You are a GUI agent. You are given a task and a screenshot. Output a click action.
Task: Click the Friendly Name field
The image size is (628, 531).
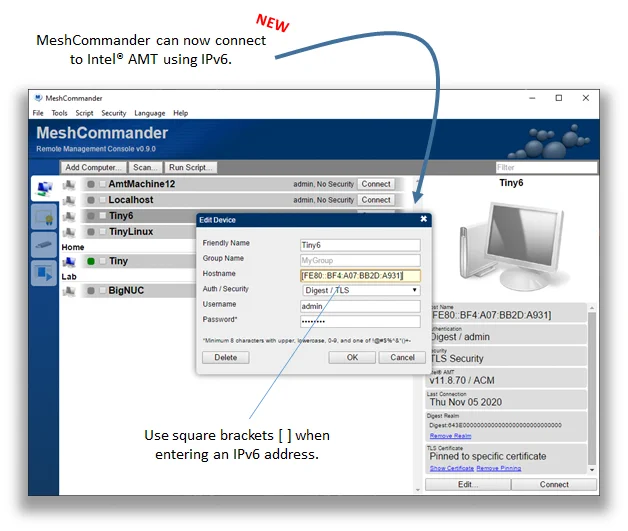click(360, 245)
